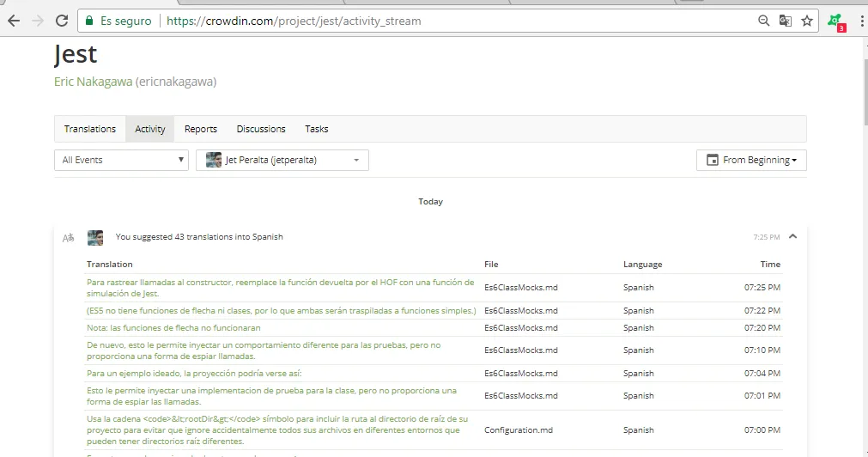Reload the page with refresh icon
The height and width of the screenshot is (457, 868).
click(x=62, y=21)
